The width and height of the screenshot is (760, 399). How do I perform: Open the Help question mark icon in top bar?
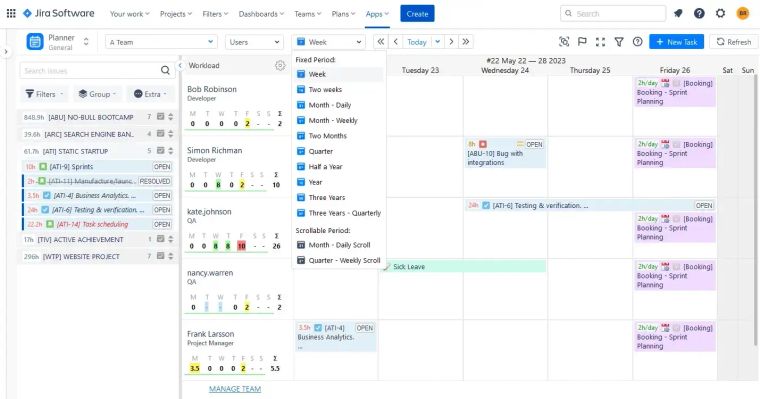pyautogui.click(x=699, y=14)
